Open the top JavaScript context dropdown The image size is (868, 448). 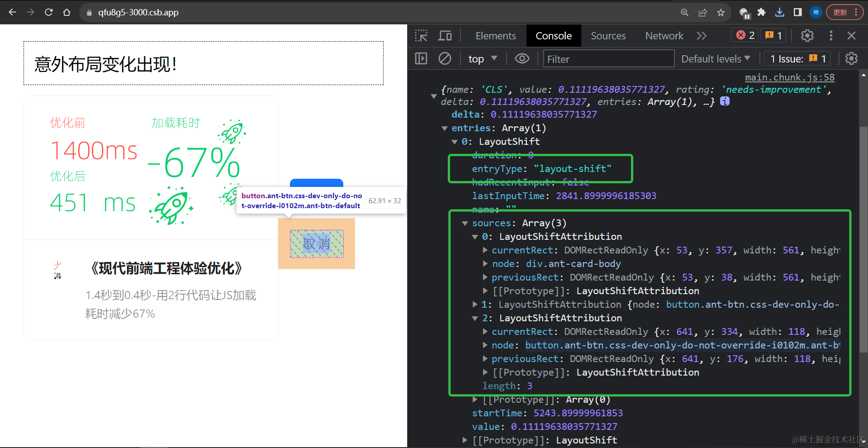tap(482, 59)
